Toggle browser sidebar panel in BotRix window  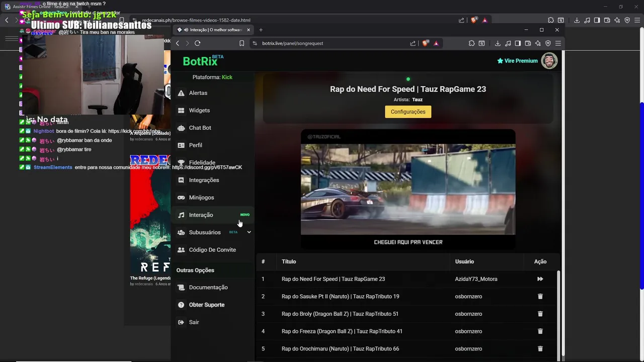point(518,43)
